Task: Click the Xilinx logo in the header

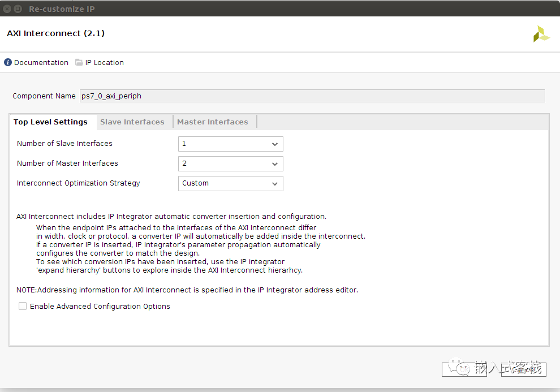Action: [x=541, y=34]
